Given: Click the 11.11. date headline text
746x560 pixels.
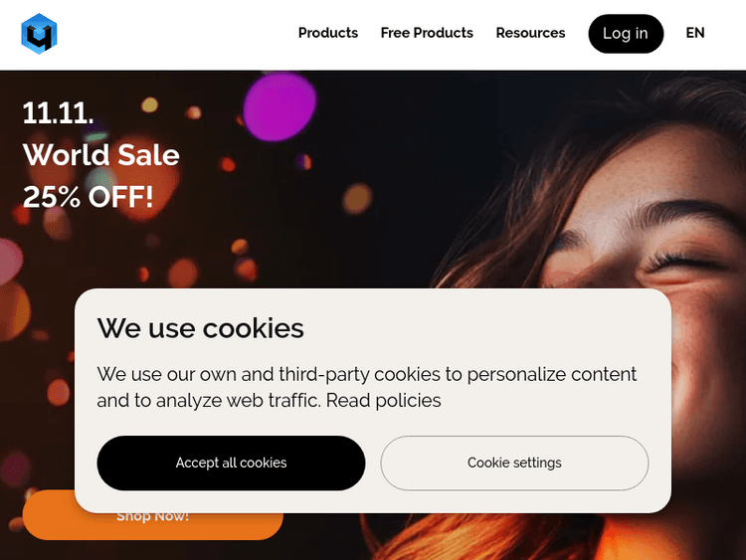Looking at the screenshot, I should coord(58,112).
